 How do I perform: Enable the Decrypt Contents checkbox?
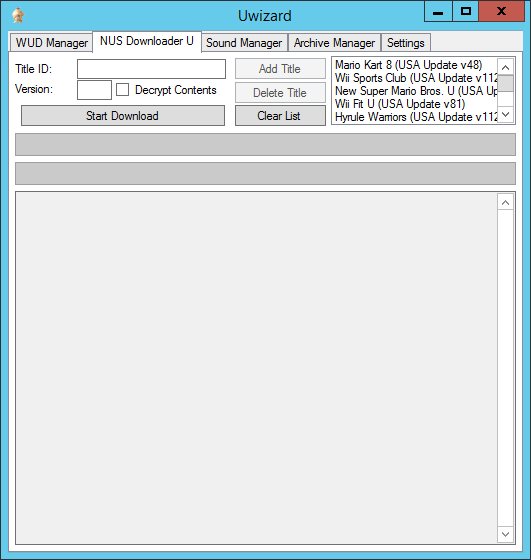coord(122,90)
